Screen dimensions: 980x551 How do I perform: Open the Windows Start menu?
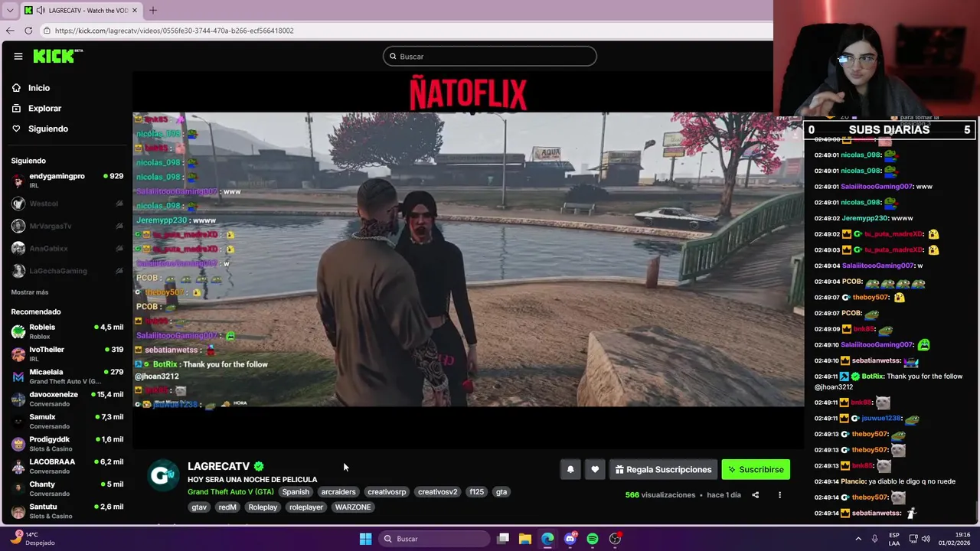(365, 539)
